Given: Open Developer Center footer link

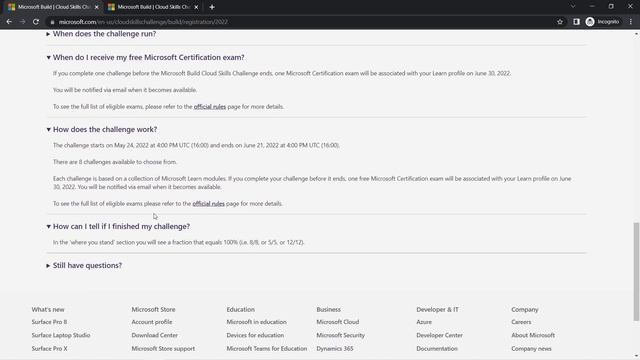Looking at the screenshot, I should [439, 335].
